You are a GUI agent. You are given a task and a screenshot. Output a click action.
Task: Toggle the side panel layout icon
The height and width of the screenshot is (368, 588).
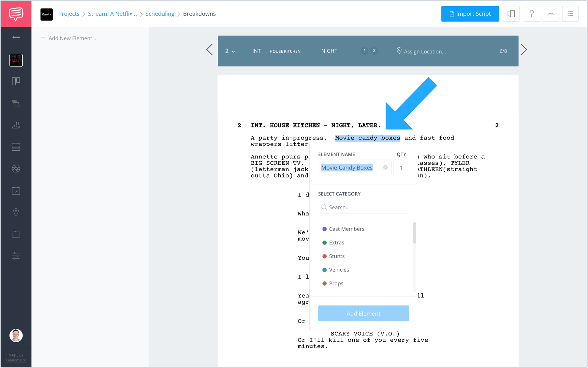pyautogui.click(x=511, y=14)
